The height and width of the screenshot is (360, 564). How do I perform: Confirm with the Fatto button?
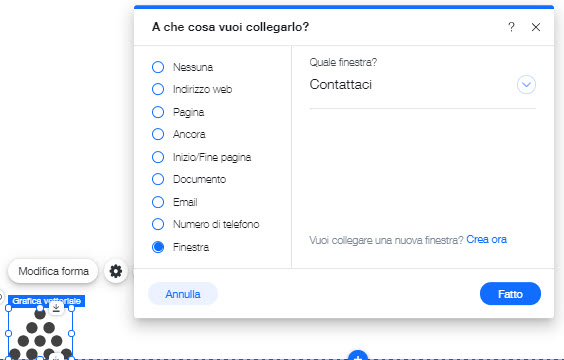[510, 294]
